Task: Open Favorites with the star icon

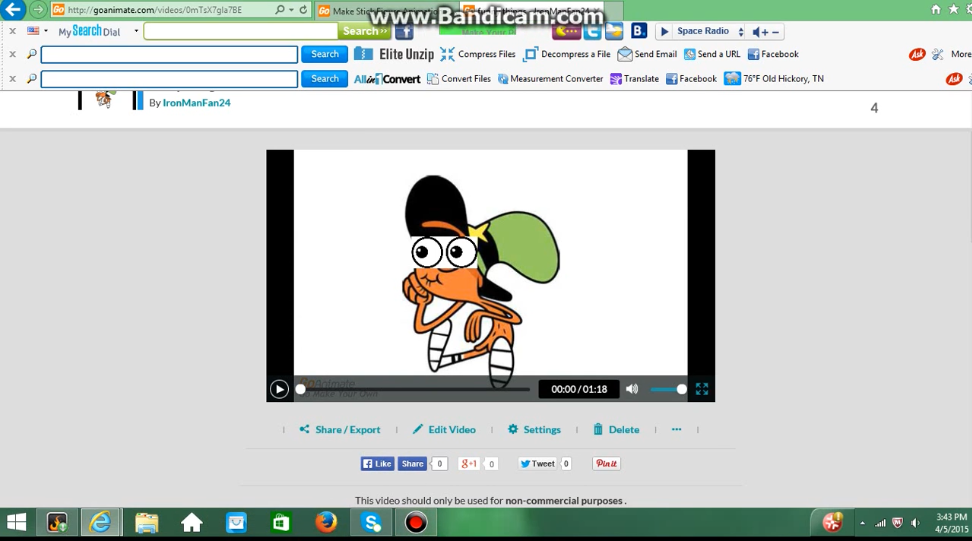Action: coord(954,9)
